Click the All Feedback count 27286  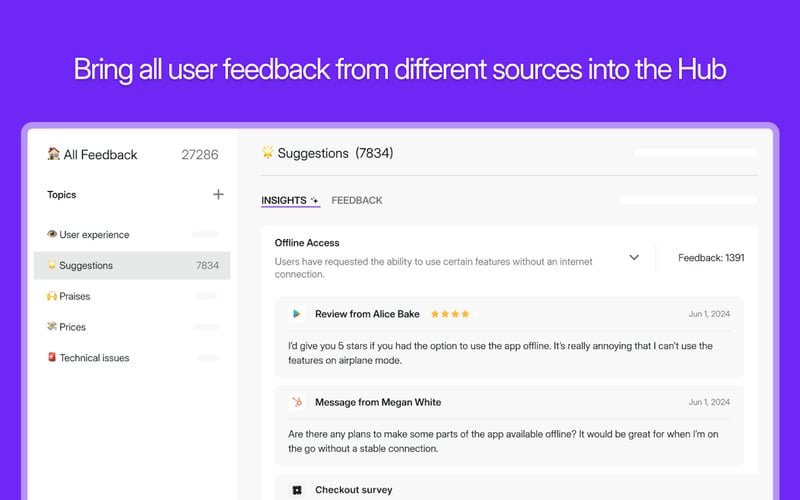click(x=200, y=155)
